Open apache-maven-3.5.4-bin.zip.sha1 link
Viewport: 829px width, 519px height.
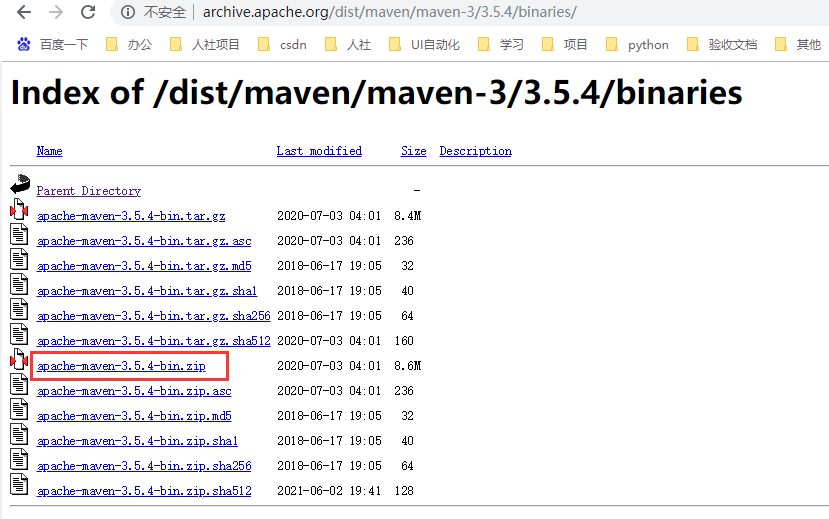tap(137, 441)
